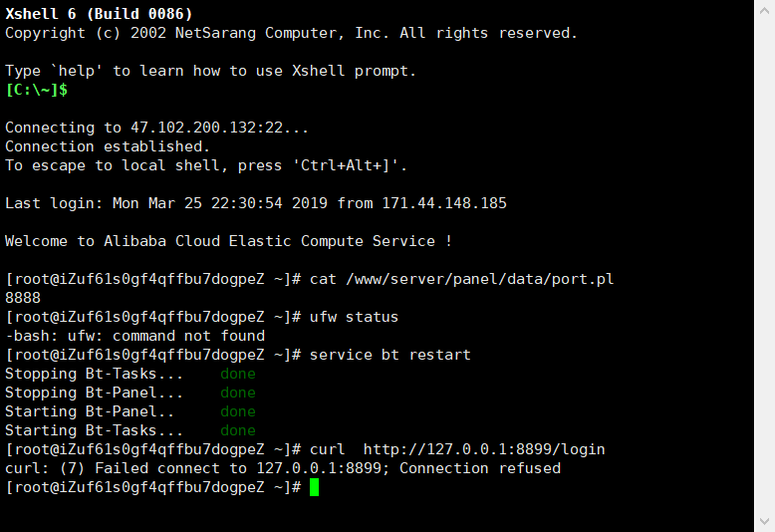
Task: Click the scrollbar down arrow
Action: pos(764,521)
